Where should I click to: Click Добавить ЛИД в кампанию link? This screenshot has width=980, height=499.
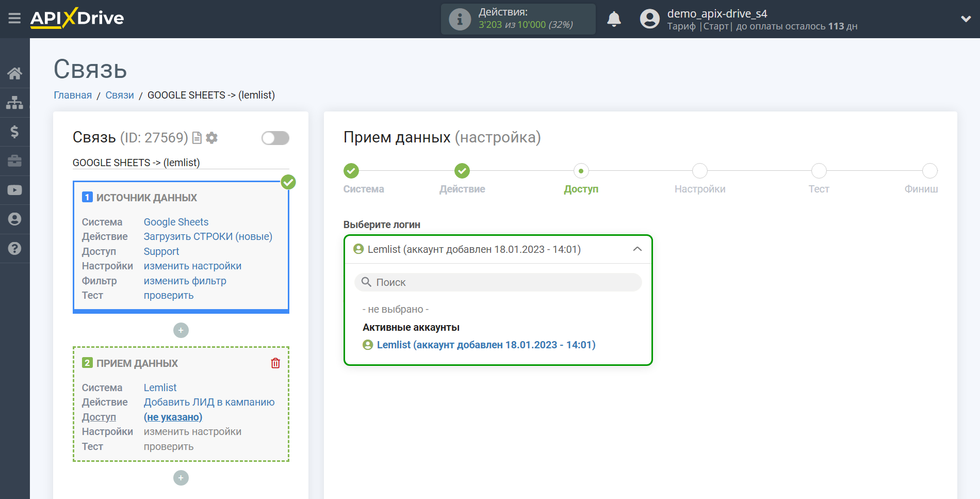(x=209, y=402)
